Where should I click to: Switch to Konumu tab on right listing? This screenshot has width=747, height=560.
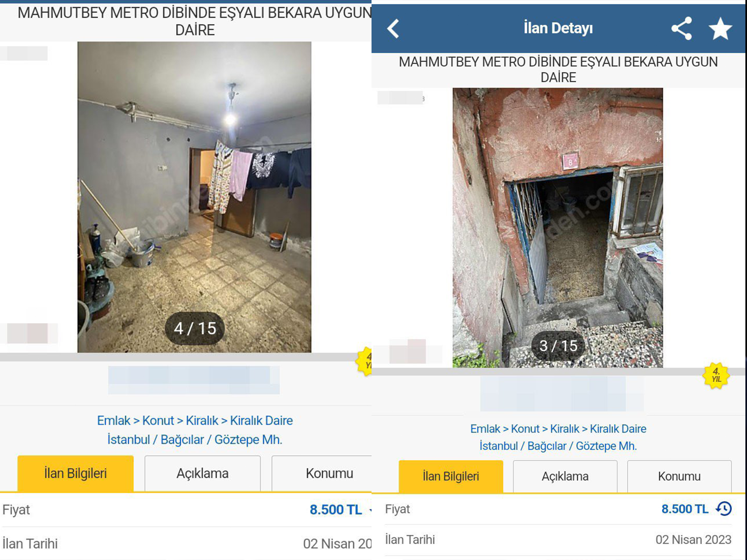click(679, 476)
